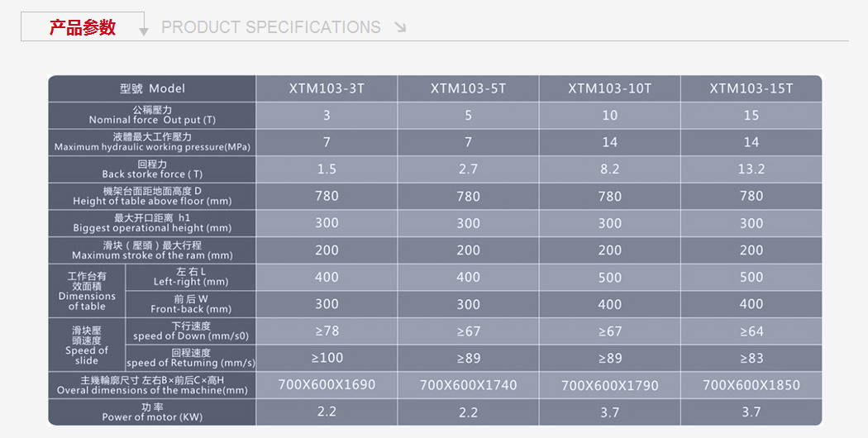Image resolution: width=868 pixels, height=438 pixels.
Task: Select ram stroke 200 under XTM103-15T
Action: 751,250
